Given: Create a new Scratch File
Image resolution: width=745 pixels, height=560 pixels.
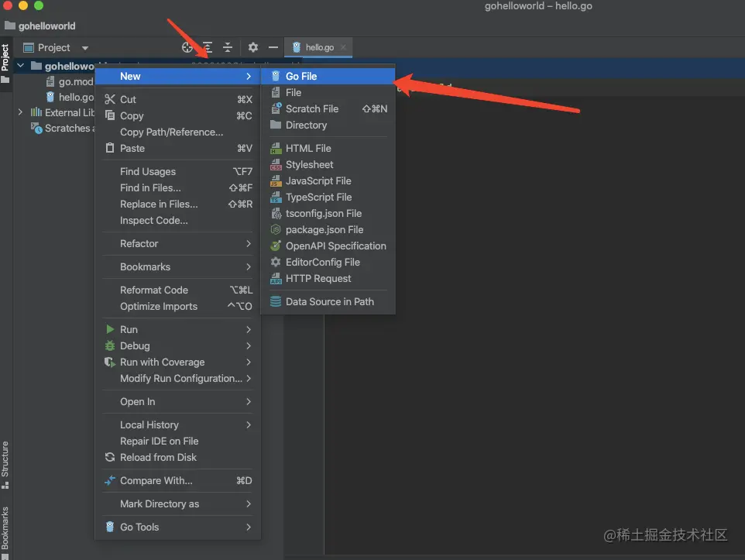Looking at the screenshot, I should coord(328,108).
